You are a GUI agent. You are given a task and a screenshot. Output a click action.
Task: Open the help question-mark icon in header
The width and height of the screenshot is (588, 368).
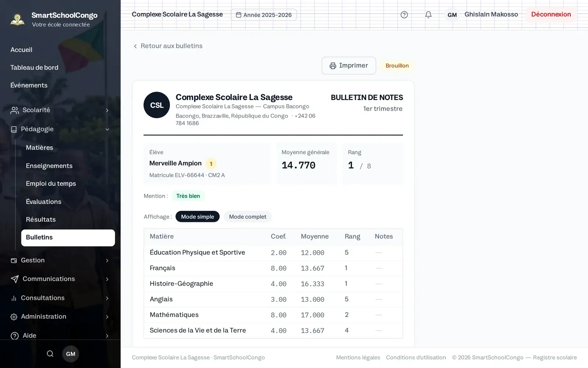[404, 15]
